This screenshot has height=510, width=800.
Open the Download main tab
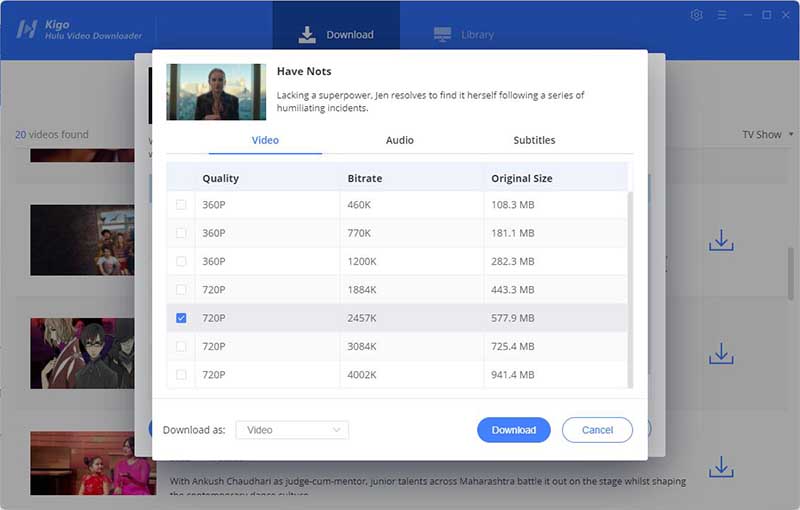[336, 31]
